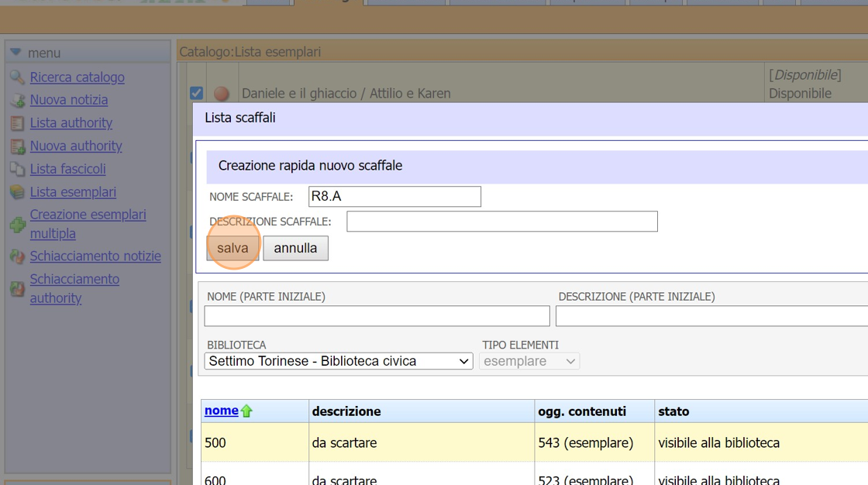
Task: Click the Ricerca catalogo magnifier icon
Action: (17, 77)
